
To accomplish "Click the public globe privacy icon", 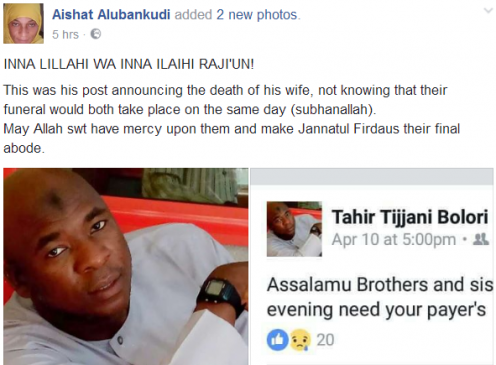I will pyautogui.click(x=96, y=34).
